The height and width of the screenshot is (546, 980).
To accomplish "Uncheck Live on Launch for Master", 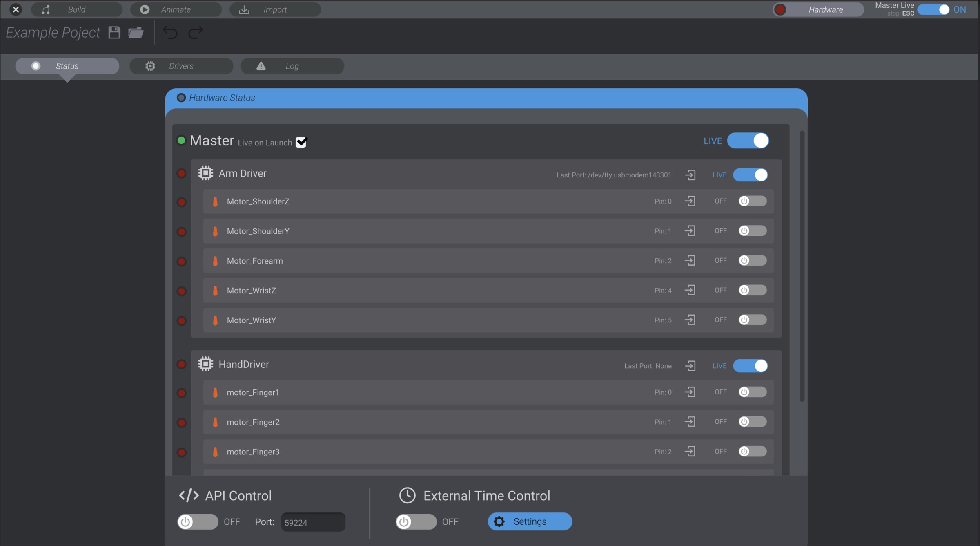I will (301, 142).
